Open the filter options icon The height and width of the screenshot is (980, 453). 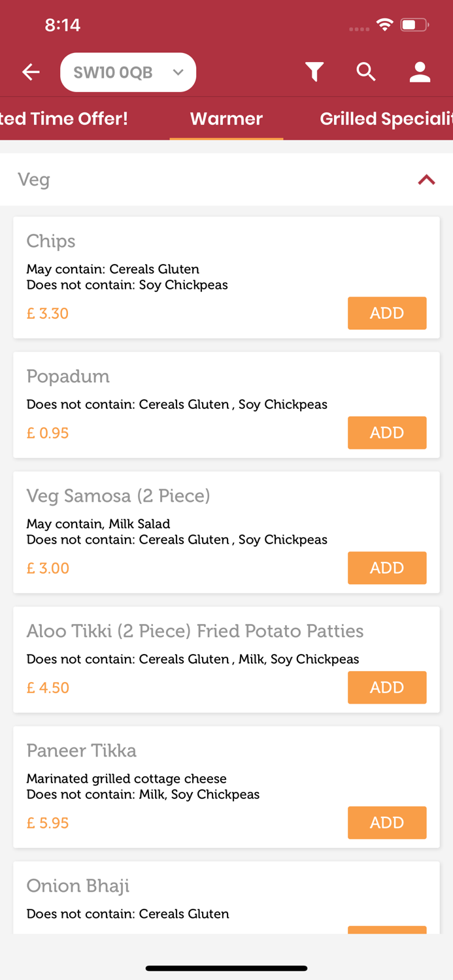(x=314, y=72)
